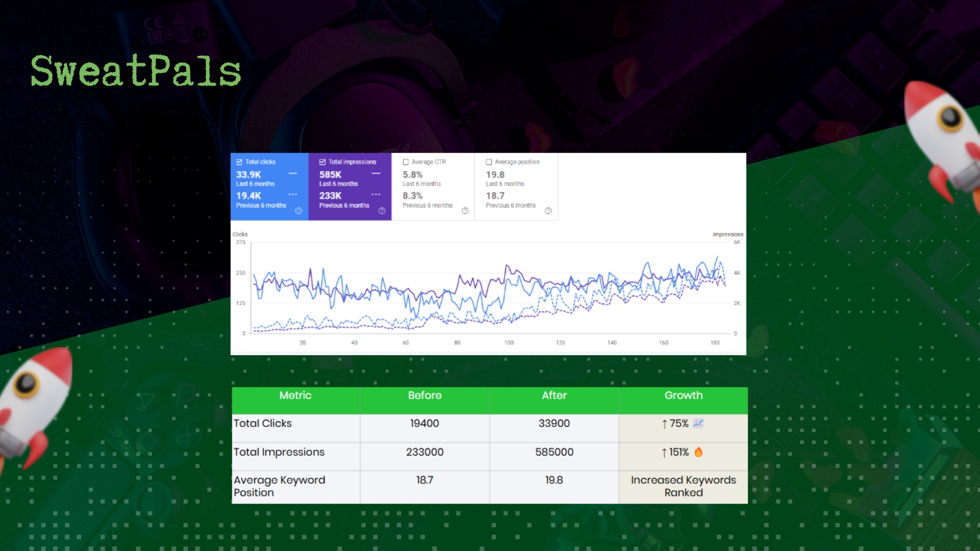
Task: Click the fire emoji beside 151%
Action: tap(698, 452)
